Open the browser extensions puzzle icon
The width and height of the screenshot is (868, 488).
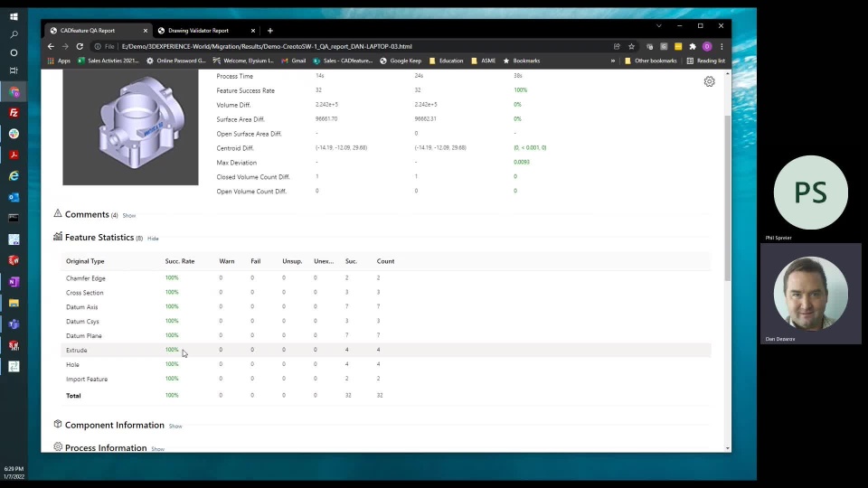(x=693, y=46)
